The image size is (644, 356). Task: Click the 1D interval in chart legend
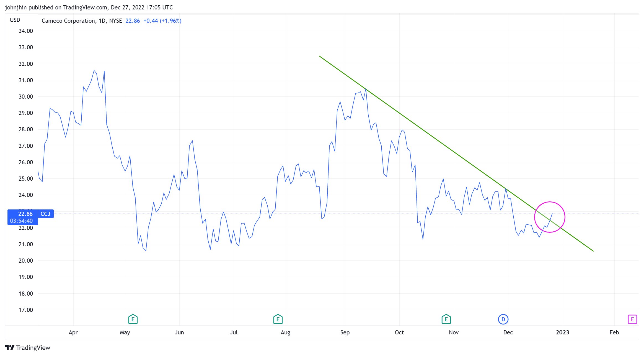pos(102,21)
